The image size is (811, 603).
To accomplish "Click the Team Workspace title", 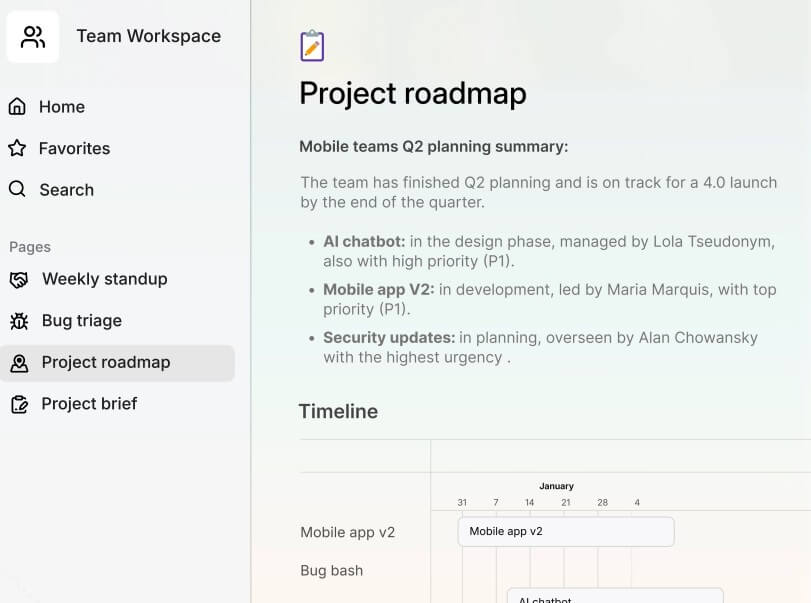I will (x=149, y=36).
